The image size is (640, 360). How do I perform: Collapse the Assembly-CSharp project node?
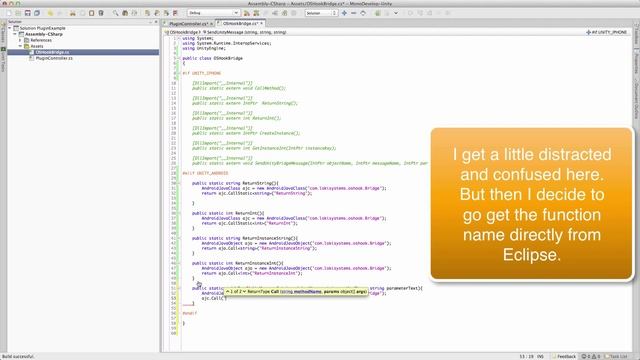click(x=15, y=34)
